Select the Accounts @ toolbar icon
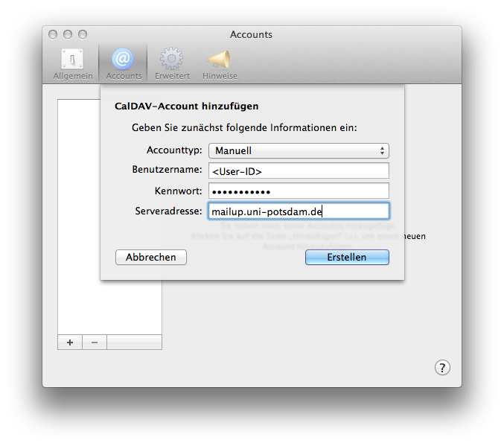504x446 pixels. [124, 64]
